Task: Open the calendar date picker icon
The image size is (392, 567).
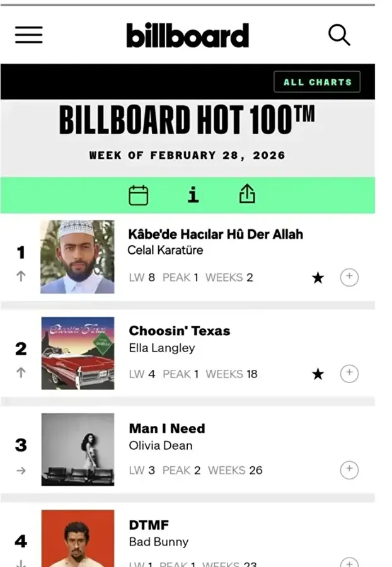Action: pos(139,196)
